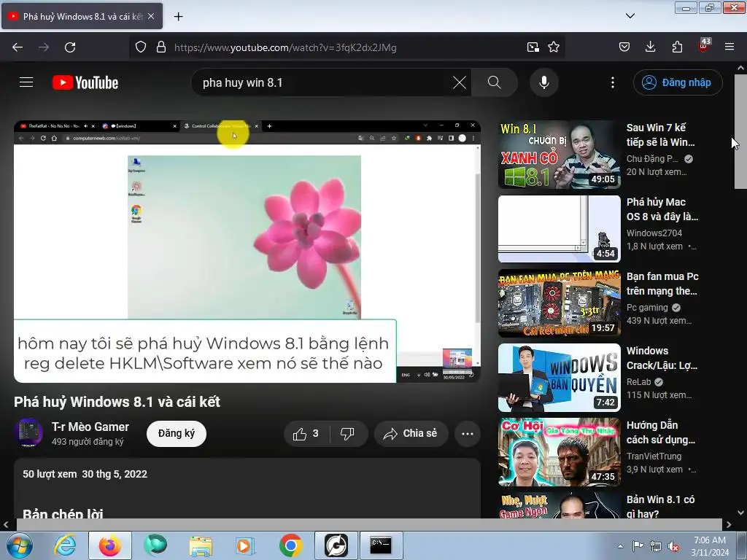Go to the YouTube home logo
Screen dimensions: 747x560
(x=85, y=82)
